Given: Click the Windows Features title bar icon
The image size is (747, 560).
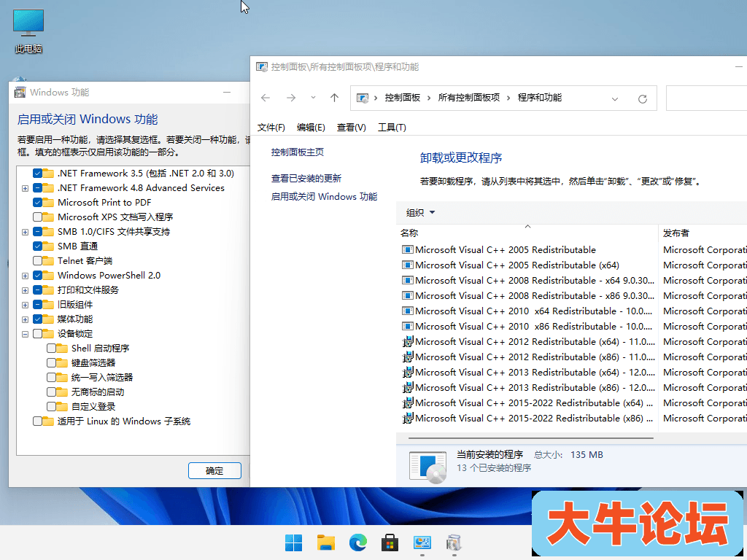Looking at the screenshot, I should [x=20, y=92].
